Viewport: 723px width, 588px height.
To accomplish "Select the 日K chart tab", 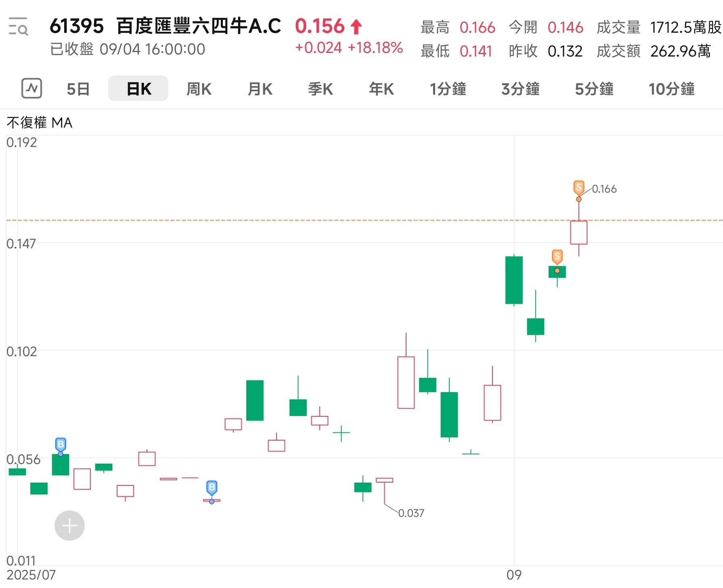I will pyautogui.click(x=138, y=88).
